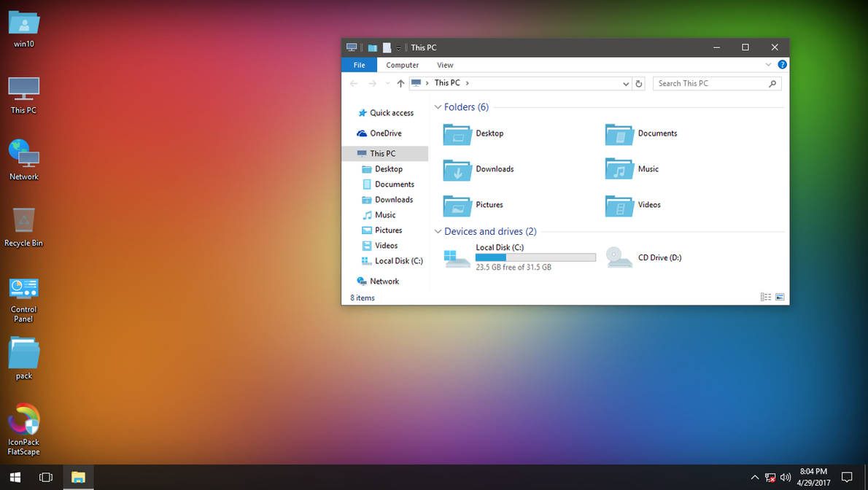The height and width of the screenshot is (490, 868).
Task: Open Task View from the taskbar
Action: pyautogui.click(x=46, y=478)
